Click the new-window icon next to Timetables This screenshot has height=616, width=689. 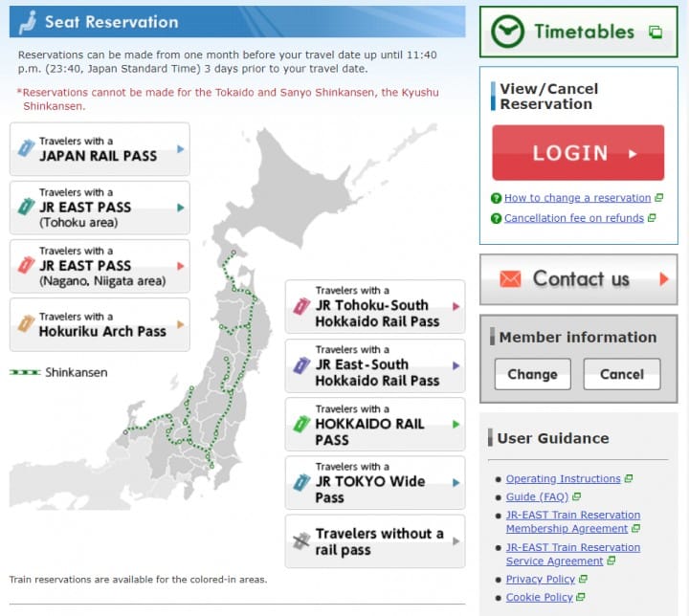point(656,32)
